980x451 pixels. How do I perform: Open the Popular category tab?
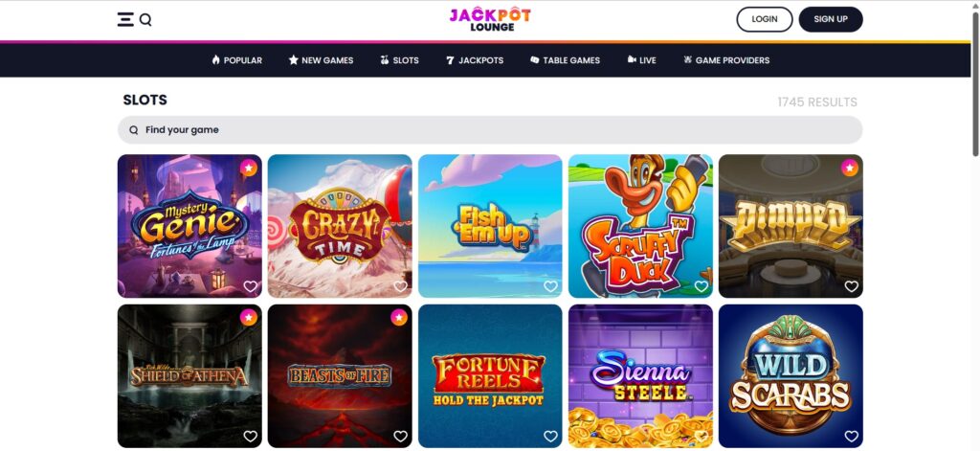(237, 60)
